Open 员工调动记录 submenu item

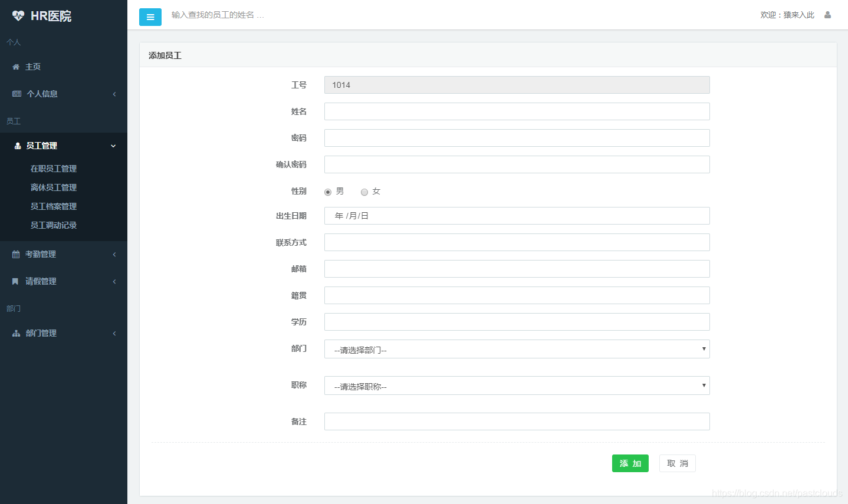pos(54,225)
